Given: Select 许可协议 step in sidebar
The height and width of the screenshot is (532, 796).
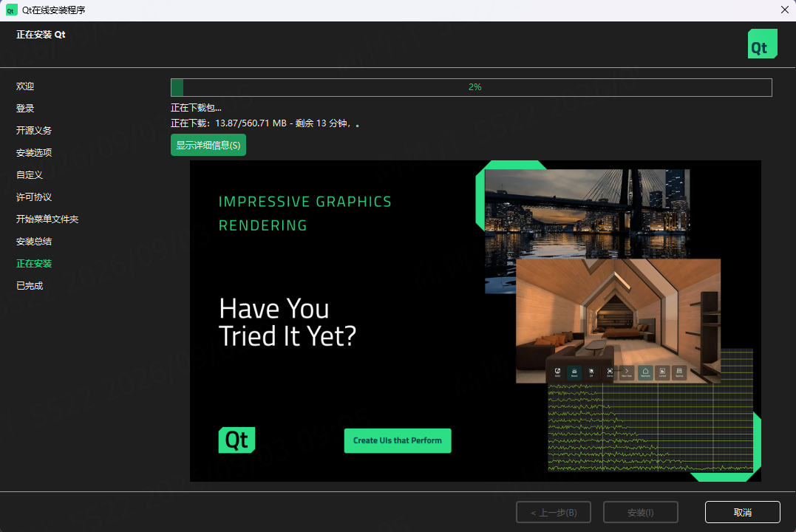Looking at the screenshot, I should 33,197.
